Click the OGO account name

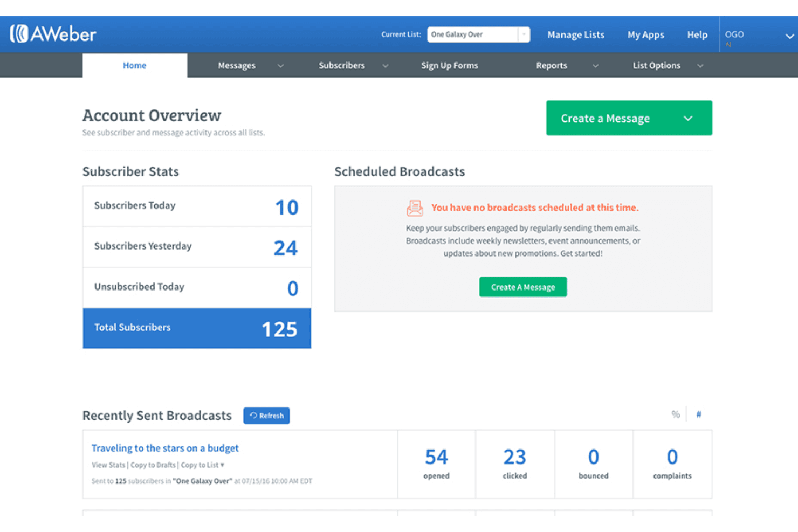pos(734,34)
